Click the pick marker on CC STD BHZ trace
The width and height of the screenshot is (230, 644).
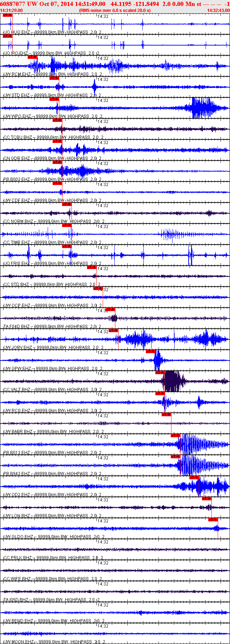(x=92, y=267)
